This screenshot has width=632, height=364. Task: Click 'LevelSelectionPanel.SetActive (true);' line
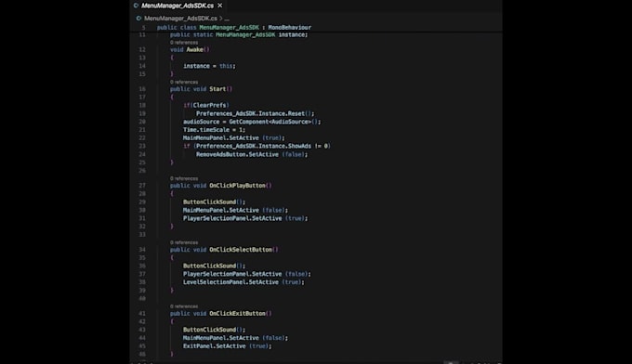pos(244,282)
